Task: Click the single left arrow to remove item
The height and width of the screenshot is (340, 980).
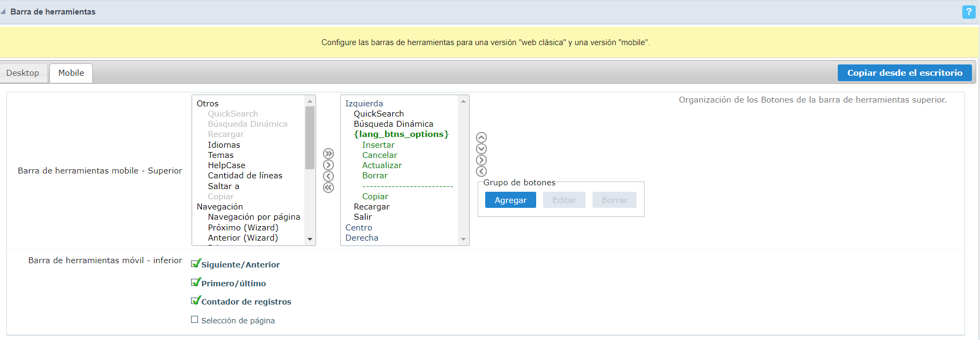Action: [x=328, y=176]
